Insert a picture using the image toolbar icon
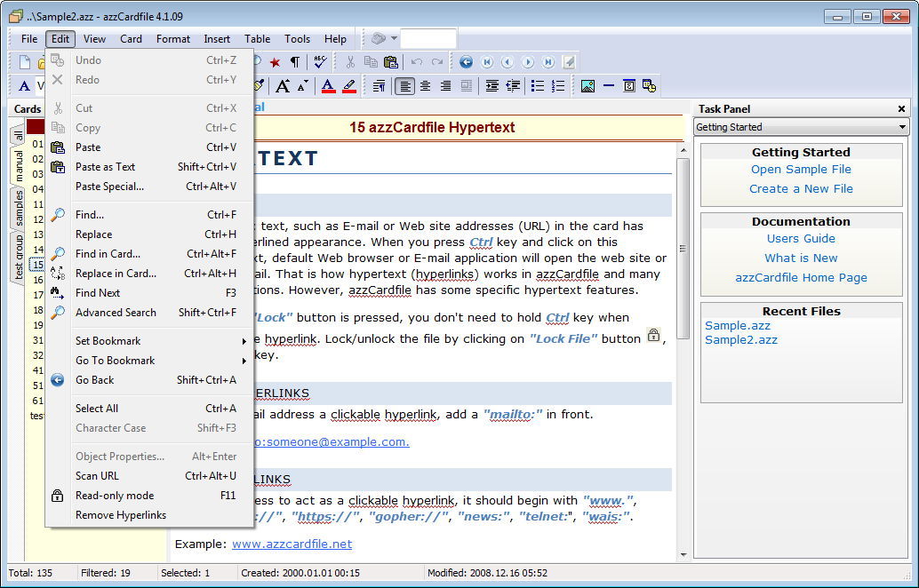 587,85
